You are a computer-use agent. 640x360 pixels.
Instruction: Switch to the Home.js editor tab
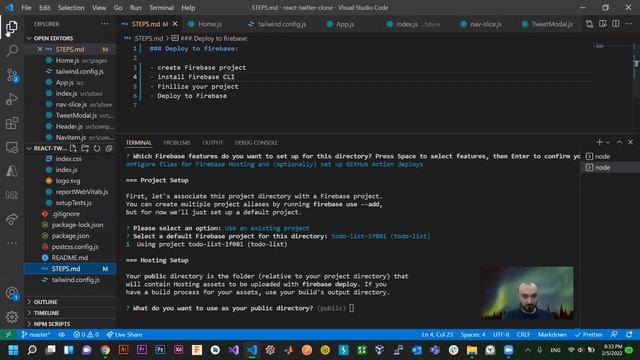210,24
